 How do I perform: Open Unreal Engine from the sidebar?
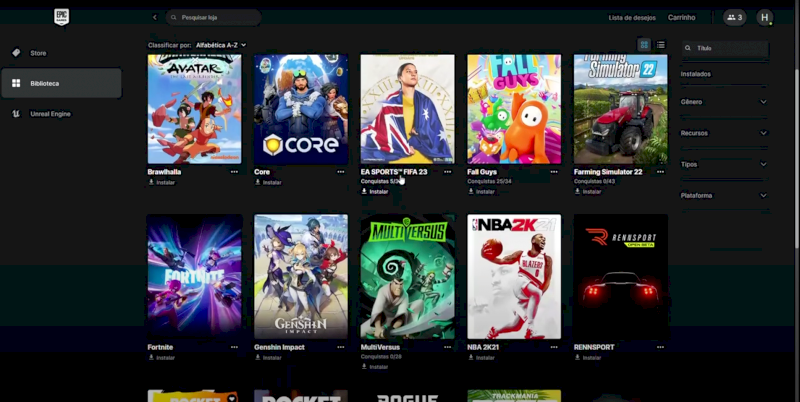pos(50,114)
